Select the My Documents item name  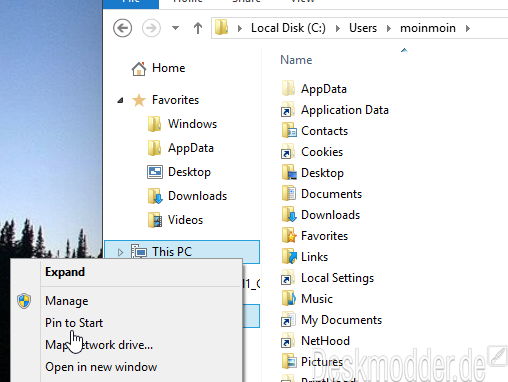tap(341, 320)
